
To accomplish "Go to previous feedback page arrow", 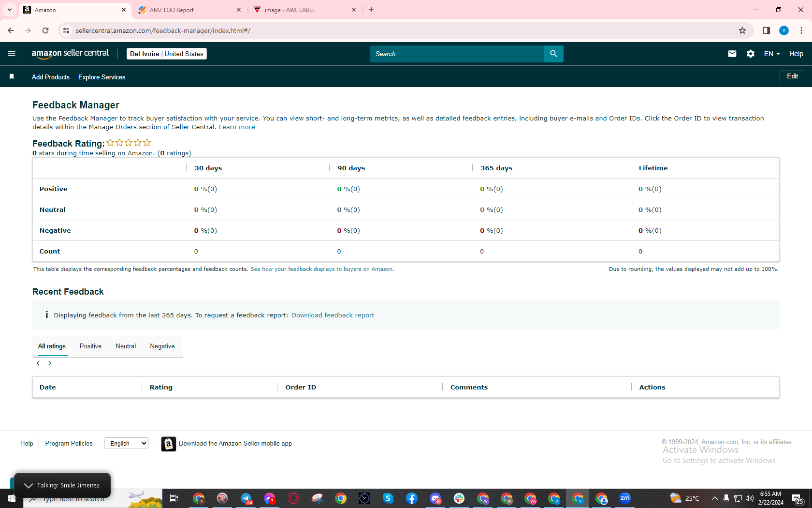I will point(38,363).
